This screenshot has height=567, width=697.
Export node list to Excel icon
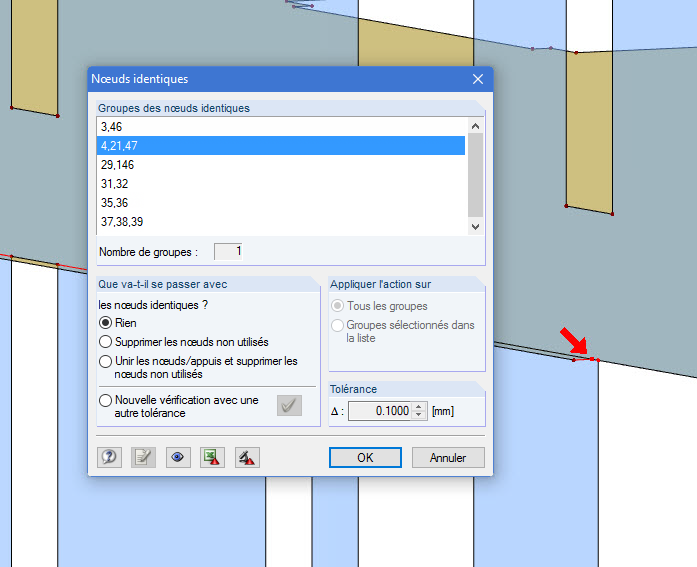click(x=212, y=457)
